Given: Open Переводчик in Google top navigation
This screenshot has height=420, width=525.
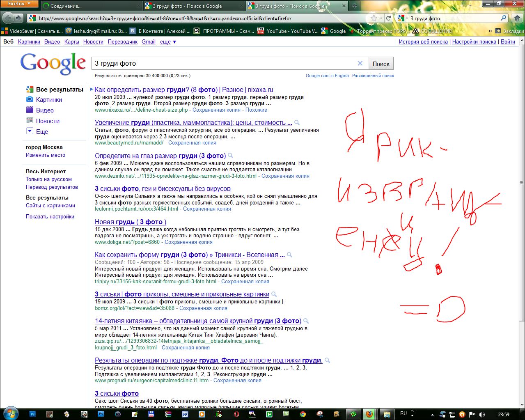Looking at the screenshot, I should coord(123,41).
